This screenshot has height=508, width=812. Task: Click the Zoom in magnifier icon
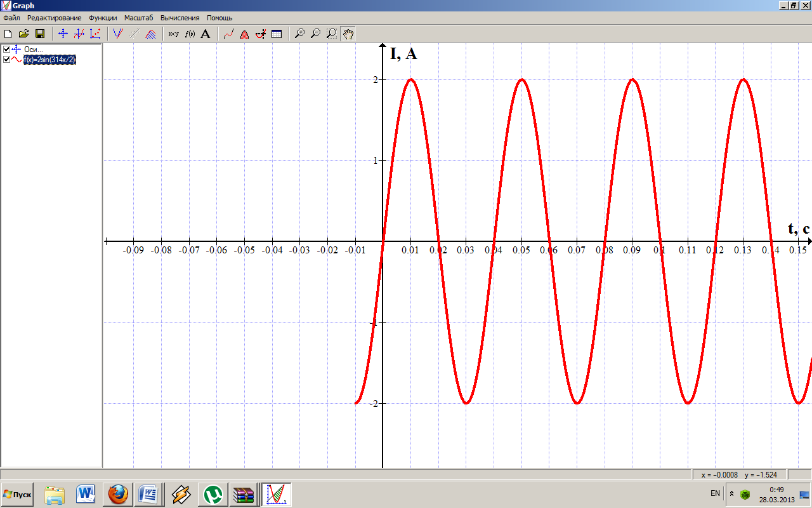coord(300,34)
